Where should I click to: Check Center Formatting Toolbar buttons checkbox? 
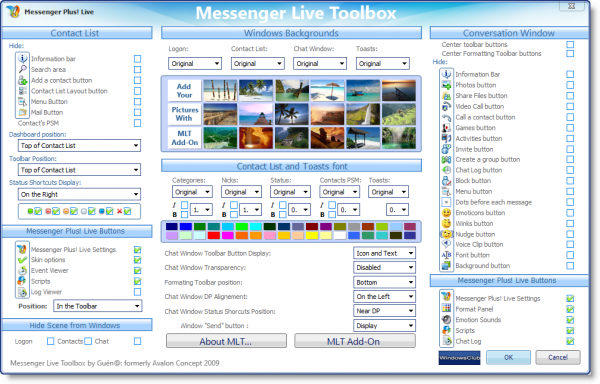pyautogui.click(x=570, y=54)
